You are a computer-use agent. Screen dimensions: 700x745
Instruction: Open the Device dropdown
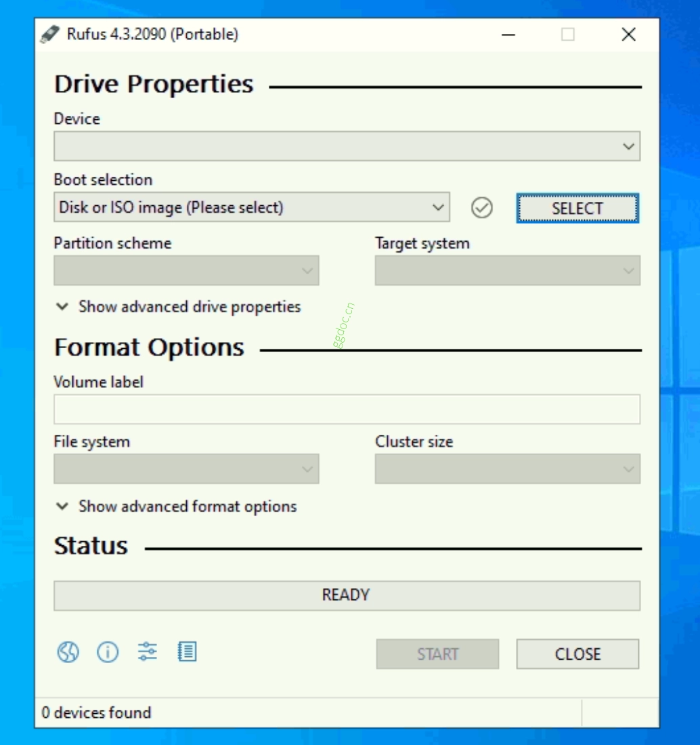click(347, 146)
